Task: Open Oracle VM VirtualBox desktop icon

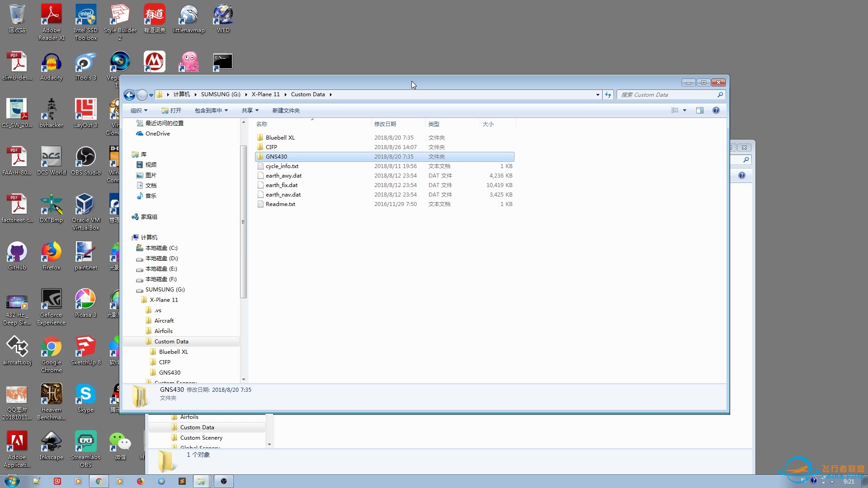Action: point(85,212)
